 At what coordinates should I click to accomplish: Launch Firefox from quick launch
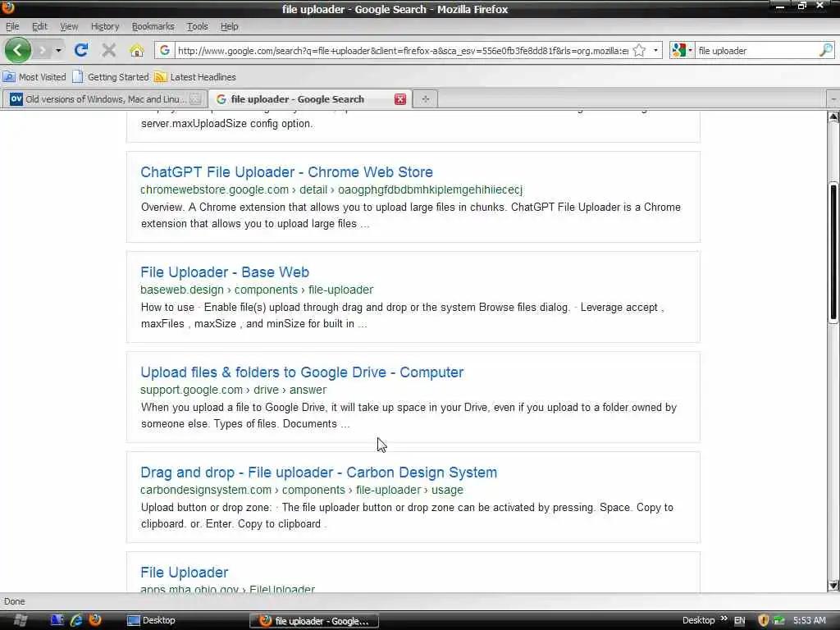(95, 620)
